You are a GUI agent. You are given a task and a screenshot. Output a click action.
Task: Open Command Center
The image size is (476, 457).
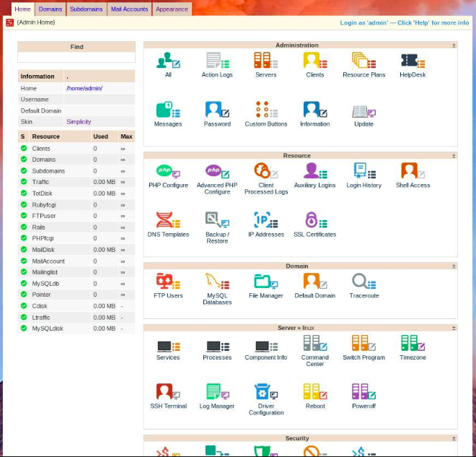[314, 344]
